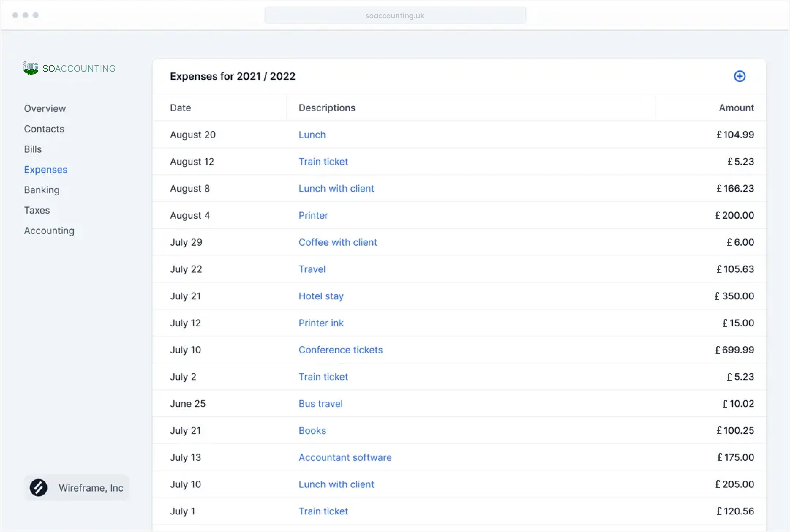Click the July 13 date cell

(x=185, y=457)
